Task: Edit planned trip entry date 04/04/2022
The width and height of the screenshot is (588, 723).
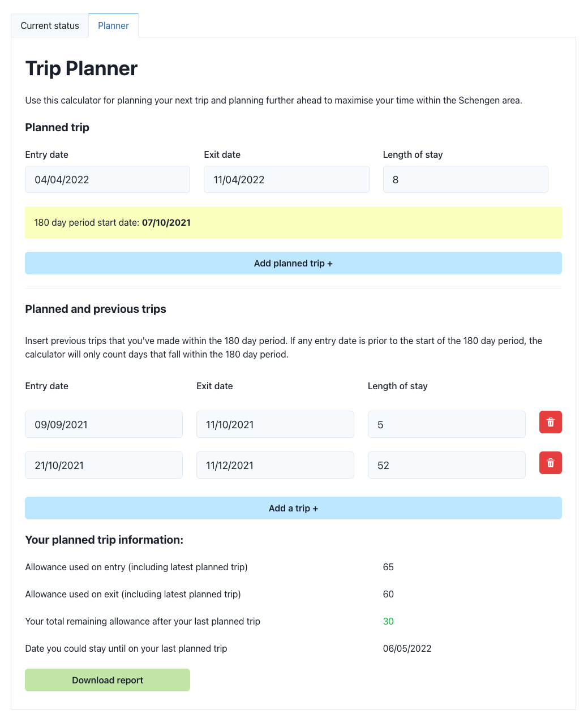Action: [108, 179]
